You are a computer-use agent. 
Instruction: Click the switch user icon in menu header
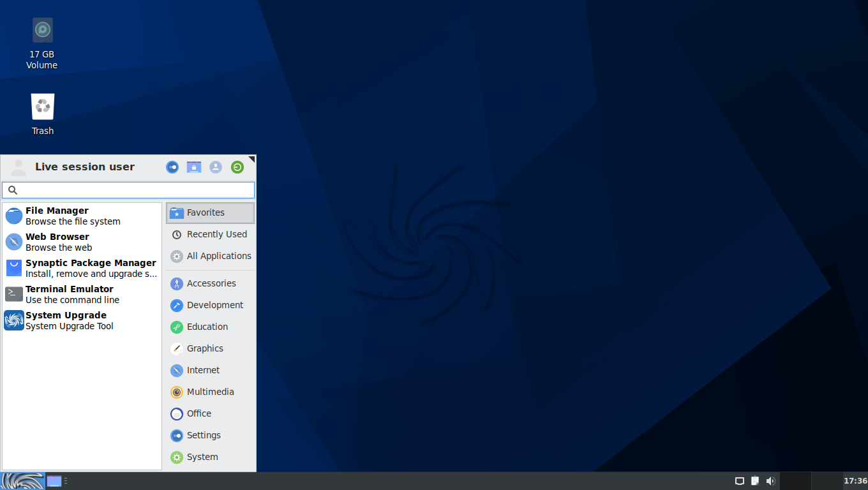click(x=216, y=167)
